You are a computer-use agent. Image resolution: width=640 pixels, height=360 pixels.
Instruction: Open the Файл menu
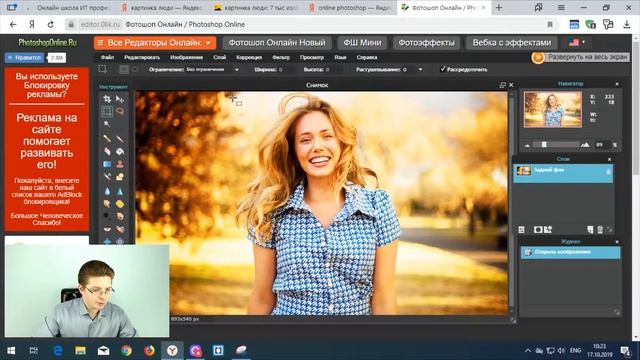pos(107,57)
